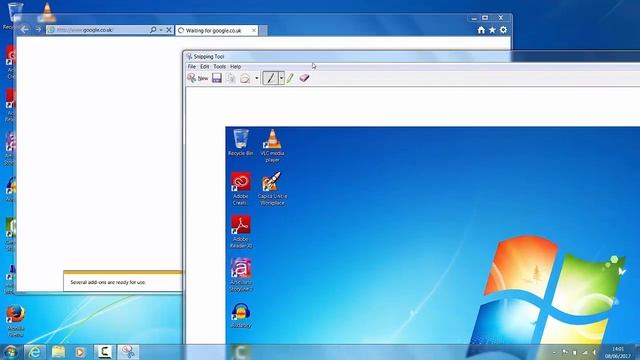Open the Send Snip dropdown arrow
The image size is (640, 360).
coord(257,78)
